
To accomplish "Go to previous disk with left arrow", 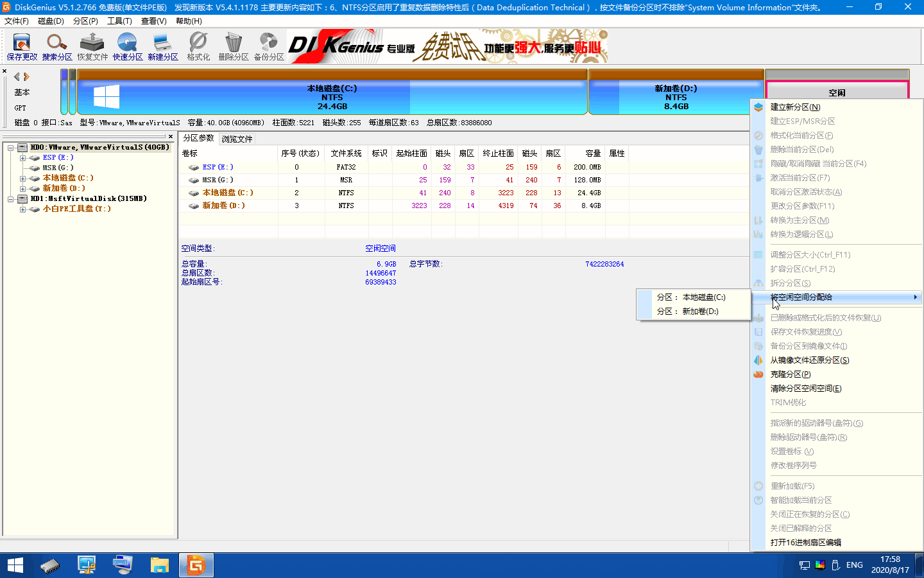I will 17,76.
